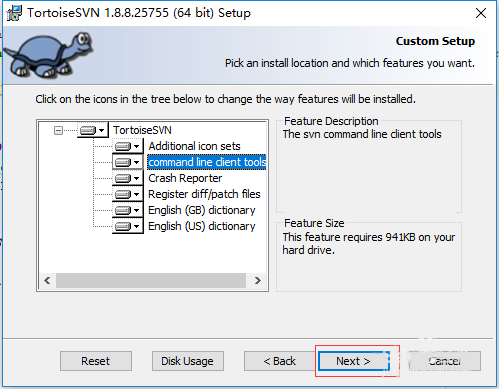Open install-state dropdown for command line client tools
This screenshot has height=389, width=499.
pyautogui.click(x=128, y=162)
